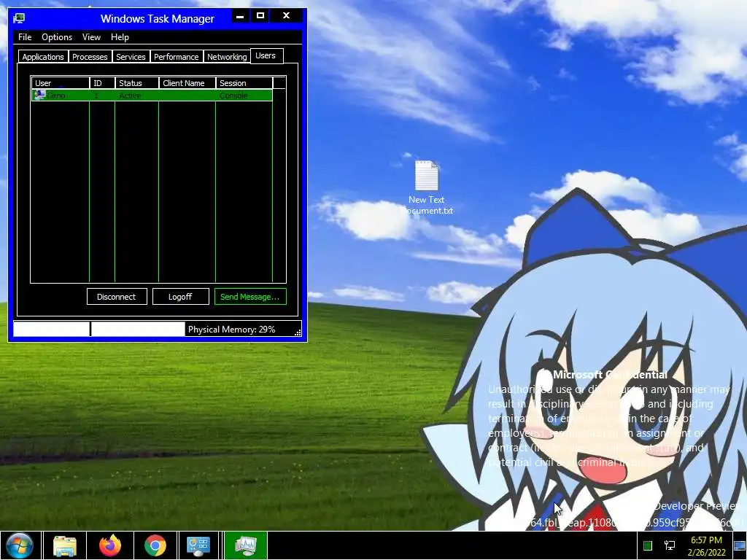The image size is (747, 560).
Task: Select the Cirno user row
Action: pyautogui.click(x=152, y=96)
